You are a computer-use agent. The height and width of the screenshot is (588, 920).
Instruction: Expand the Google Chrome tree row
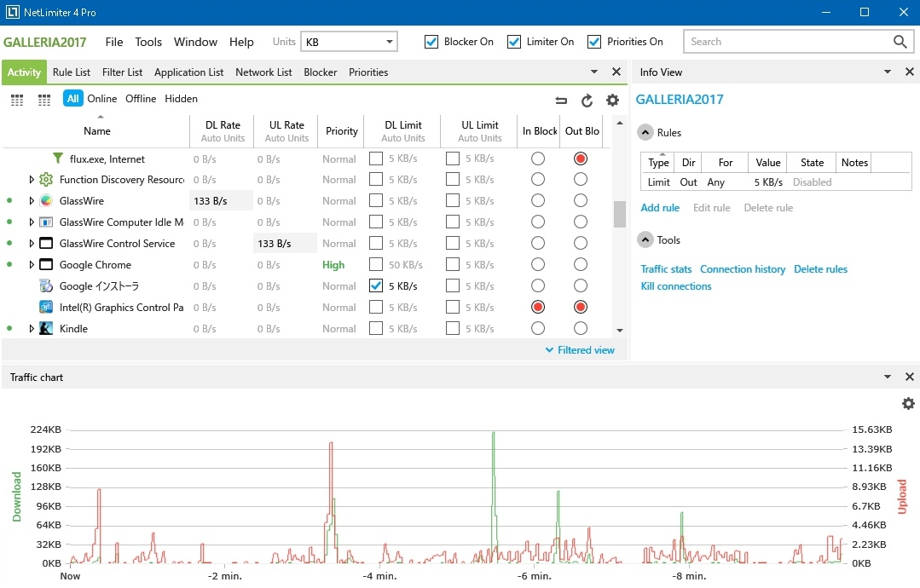tap(32, 265)
